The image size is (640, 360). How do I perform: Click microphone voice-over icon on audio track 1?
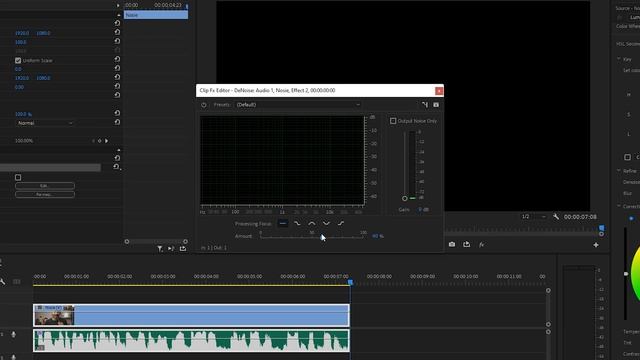pyautogui.click(x=13, y=335)
